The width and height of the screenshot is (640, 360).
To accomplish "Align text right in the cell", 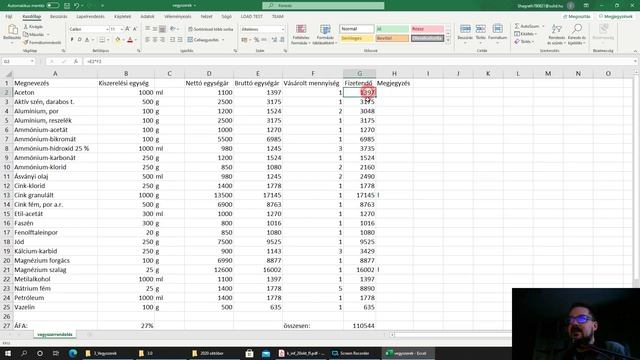I will 162,40.
